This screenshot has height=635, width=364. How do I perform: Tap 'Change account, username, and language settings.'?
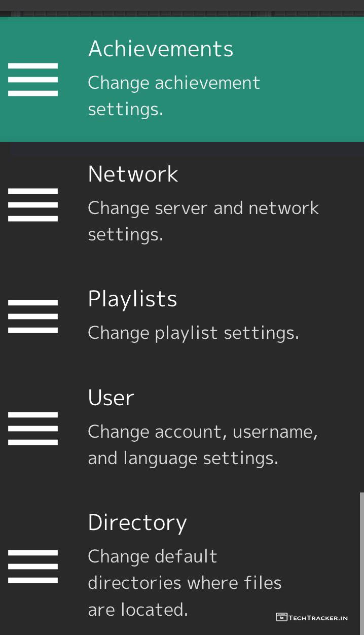coord(203,445)
